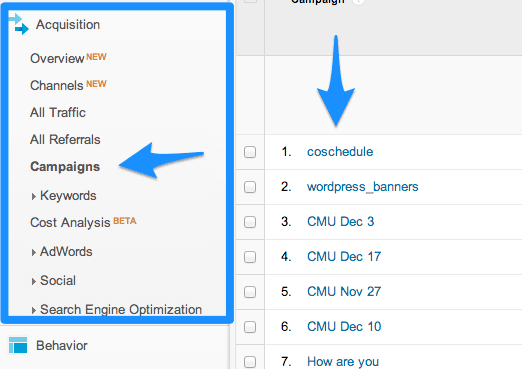This screenshot has width=522, height=369.
Task: Expand Search Engine Optimization triangle
Action: tap(33, 310)
